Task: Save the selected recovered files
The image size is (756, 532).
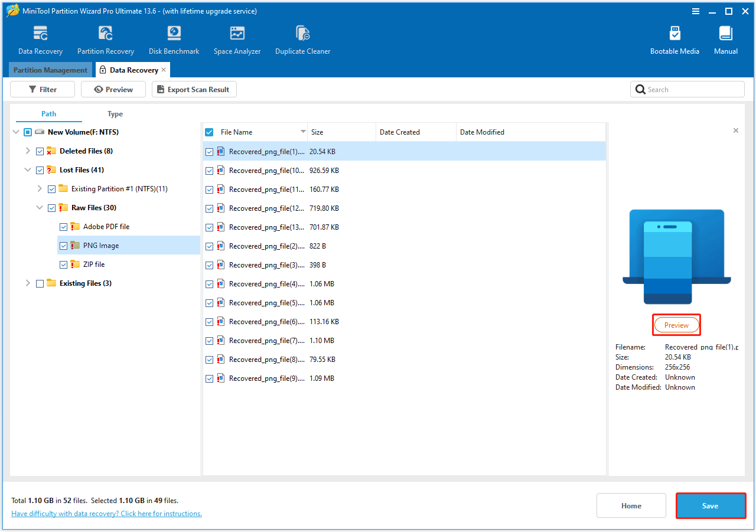Action: pos(711,505)
